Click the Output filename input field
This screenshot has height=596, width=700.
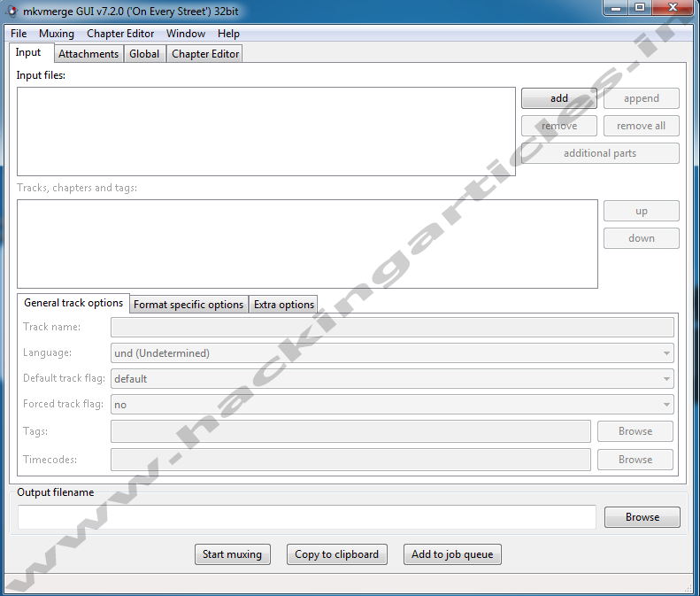point(307,517)
